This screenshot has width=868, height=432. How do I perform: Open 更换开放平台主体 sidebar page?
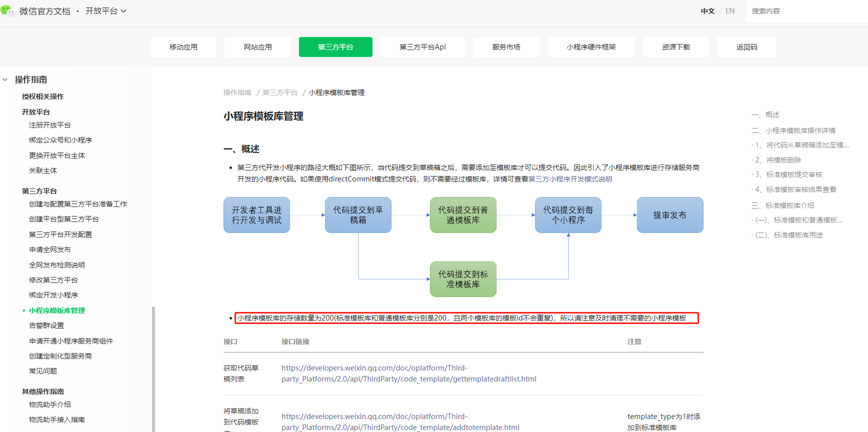57,155
